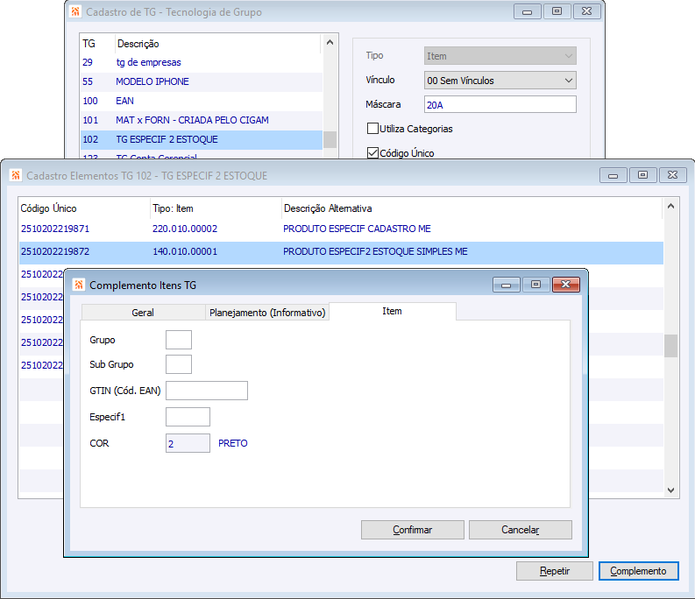695x599 pixels.
Task: Click the Código Único column header
Action: pyautogui.click(x=84, y=208)
